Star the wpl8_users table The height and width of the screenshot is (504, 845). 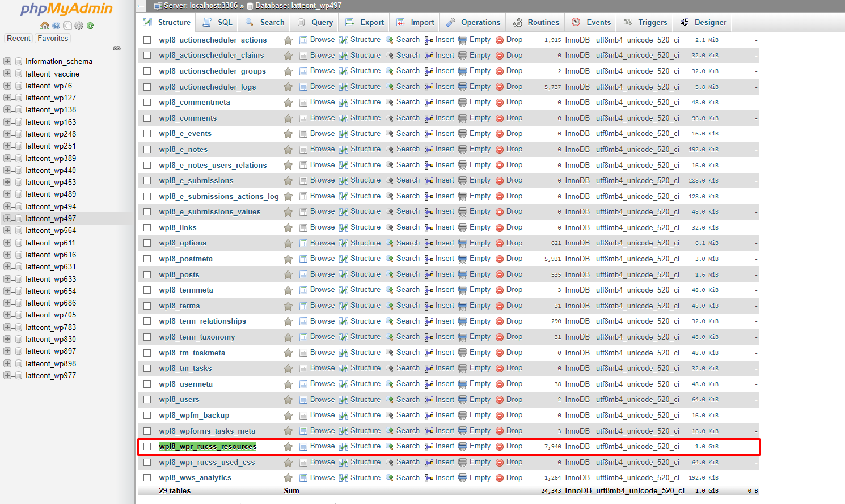(x=288, y=400)
